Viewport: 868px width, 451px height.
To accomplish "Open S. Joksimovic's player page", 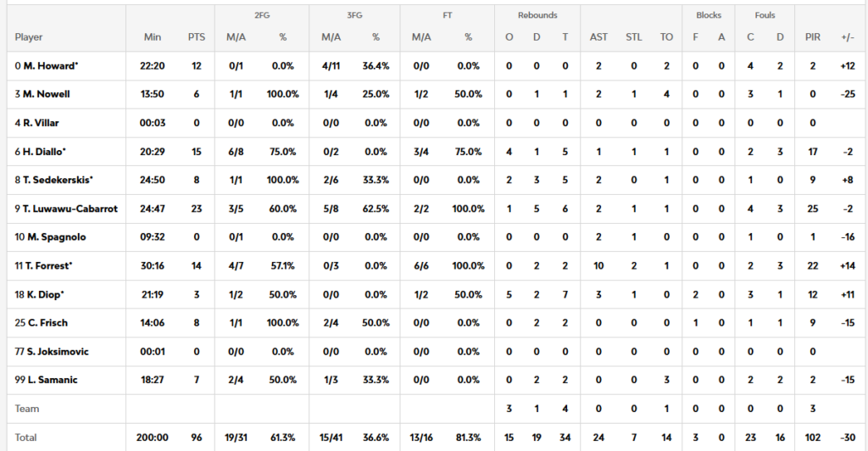I will pyautogui.click(x=52, y=351).
